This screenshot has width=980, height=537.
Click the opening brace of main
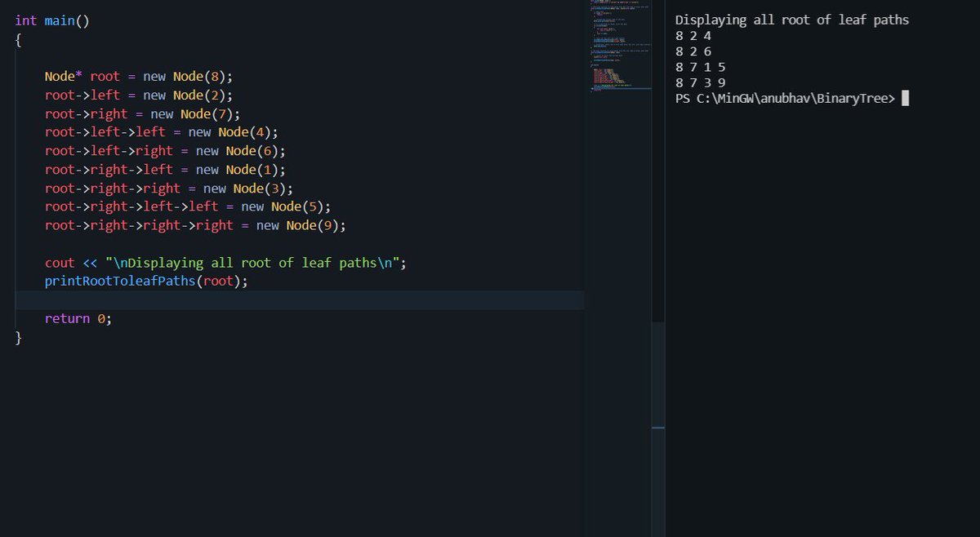pos(18,40)
